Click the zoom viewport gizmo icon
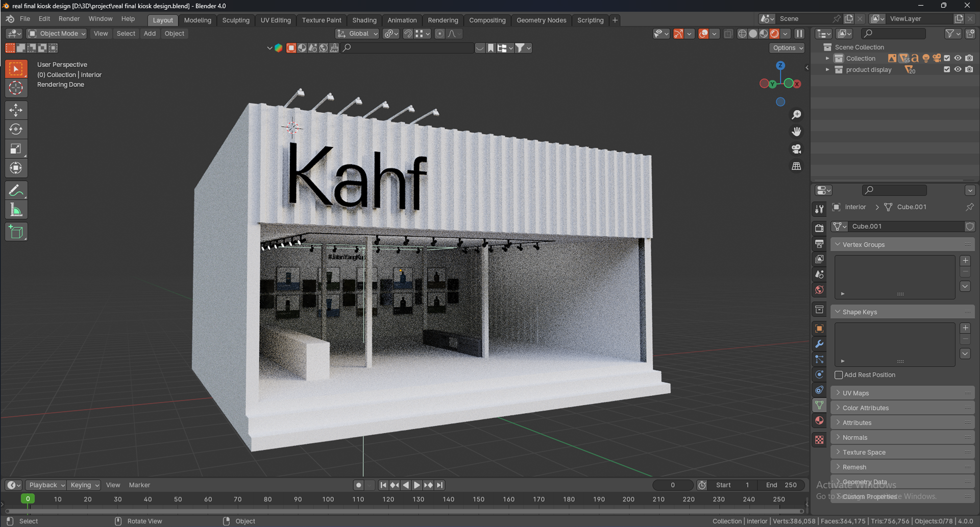 click(796, 114)
